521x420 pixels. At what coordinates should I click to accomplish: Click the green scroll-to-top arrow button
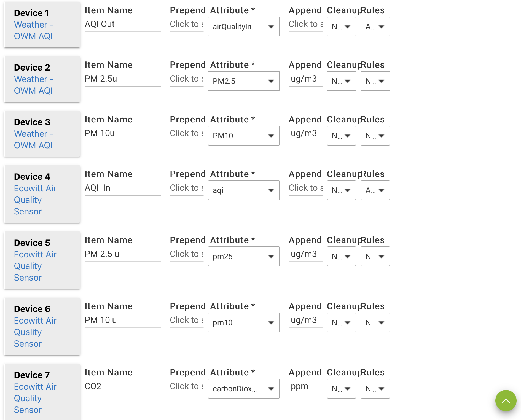(506, 400)
